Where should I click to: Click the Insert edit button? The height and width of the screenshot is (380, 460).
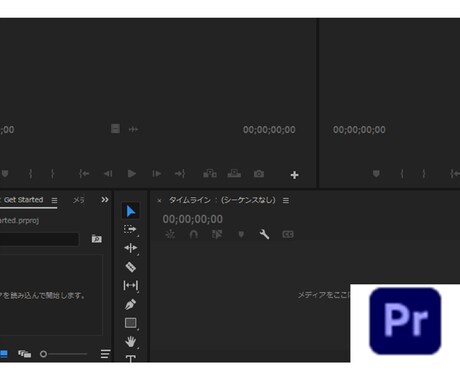pos(210,173)
